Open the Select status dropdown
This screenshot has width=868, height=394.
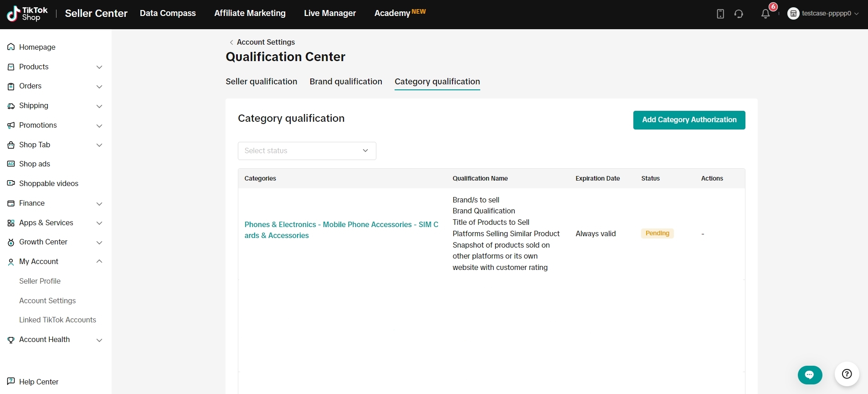(307, 151)
